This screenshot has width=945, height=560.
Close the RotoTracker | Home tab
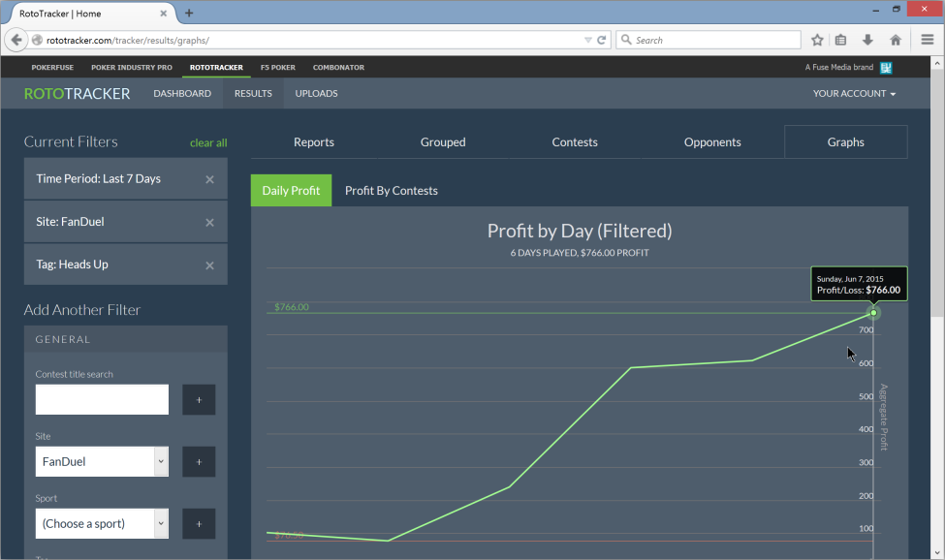(164, 14)
